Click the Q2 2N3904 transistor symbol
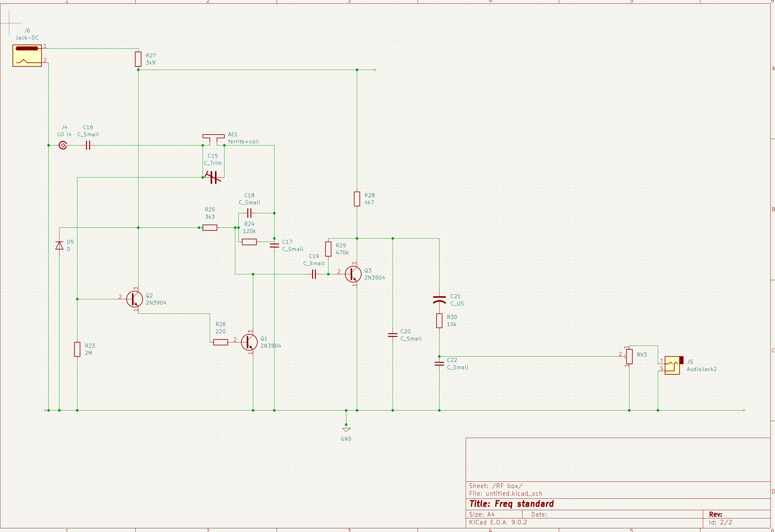 pyautogui.click(x=134, y=299)
